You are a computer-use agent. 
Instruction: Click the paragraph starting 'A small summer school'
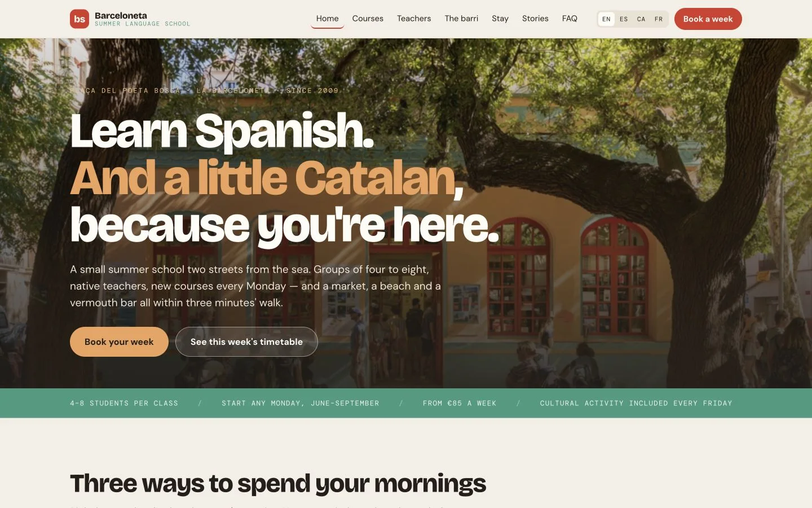(255, 286)
